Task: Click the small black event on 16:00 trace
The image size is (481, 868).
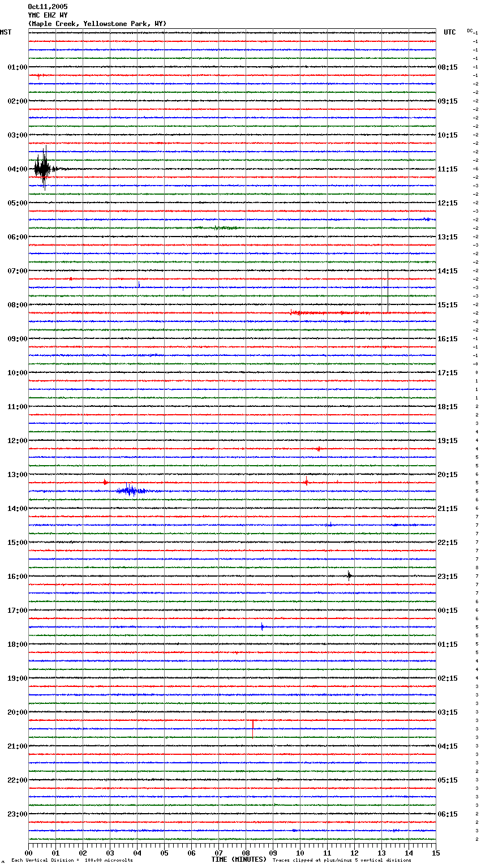Action: [350, 576]
